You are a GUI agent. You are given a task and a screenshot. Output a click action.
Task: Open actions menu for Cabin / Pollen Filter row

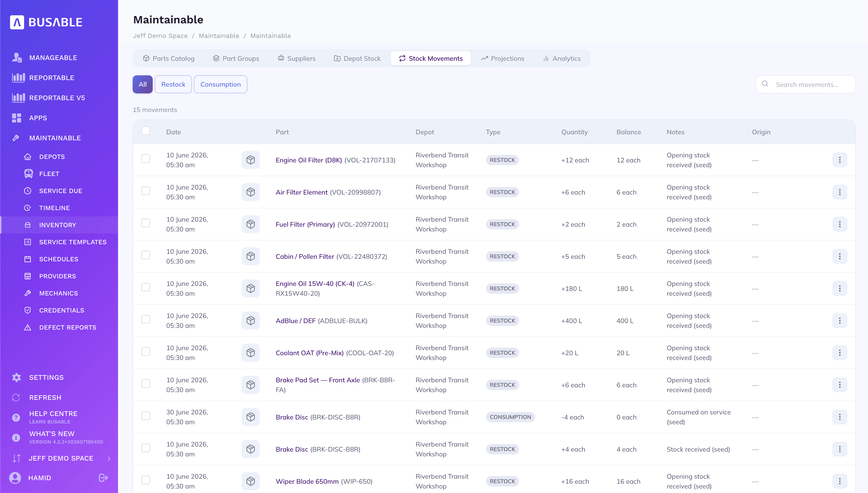tap(840, 256)
